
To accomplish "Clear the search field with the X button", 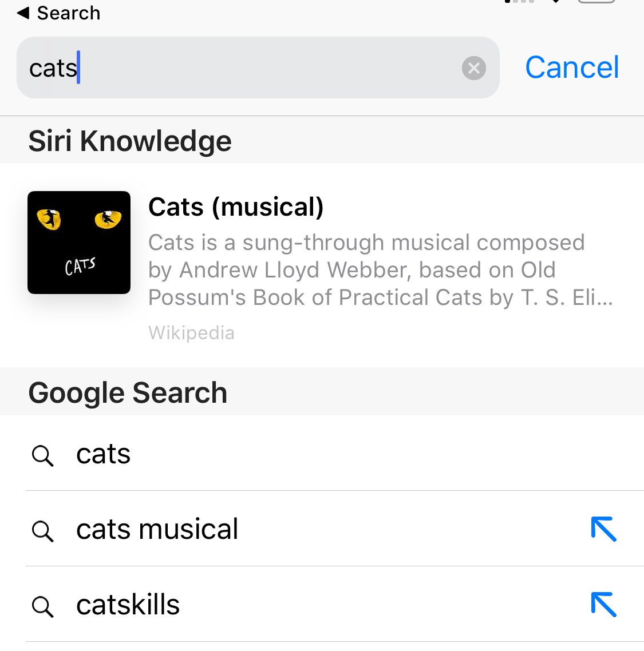I will click(x=473, y=68).
